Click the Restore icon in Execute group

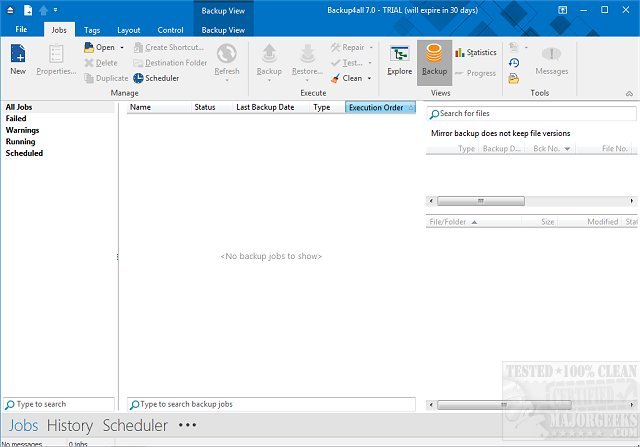coord(307,54)
